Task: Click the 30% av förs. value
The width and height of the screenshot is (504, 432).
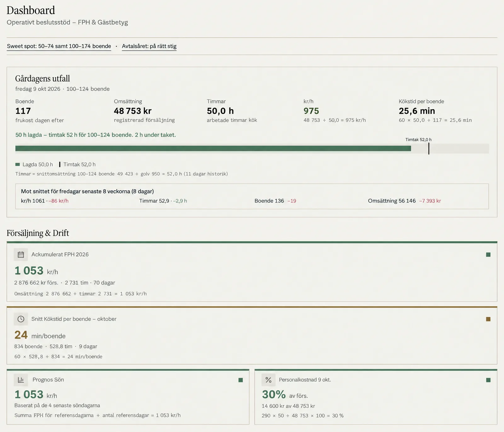Action: [x=285, y=395]
